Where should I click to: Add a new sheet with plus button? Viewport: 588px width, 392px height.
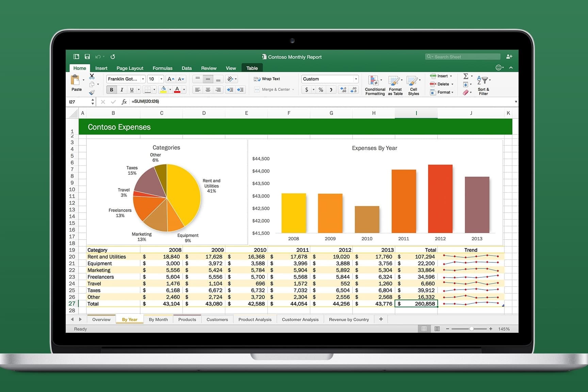coord(381,319)
